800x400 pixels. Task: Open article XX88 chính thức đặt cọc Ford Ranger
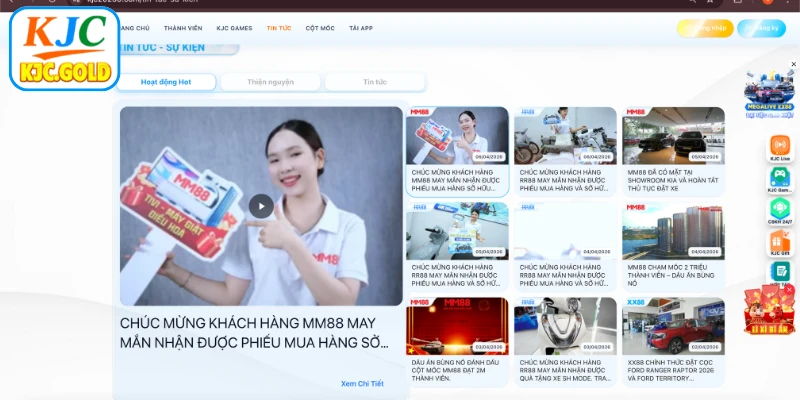[669, 370]
